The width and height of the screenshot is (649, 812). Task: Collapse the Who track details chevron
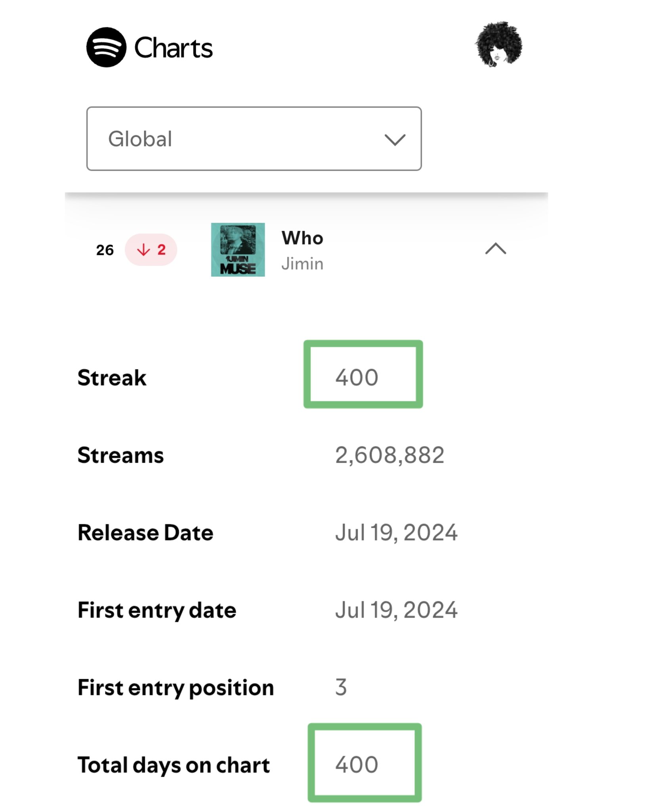click(496, 249)
